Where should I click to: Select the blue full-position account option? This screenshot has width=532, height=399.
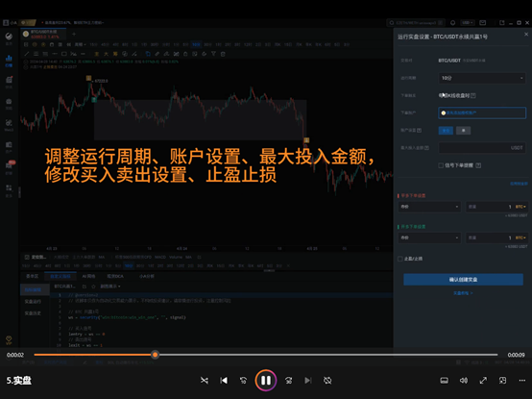(446, 131)
